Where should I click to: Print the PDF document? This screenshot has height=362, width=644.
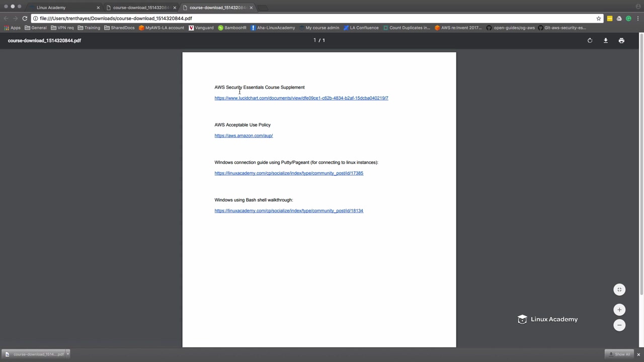point(621,41)
